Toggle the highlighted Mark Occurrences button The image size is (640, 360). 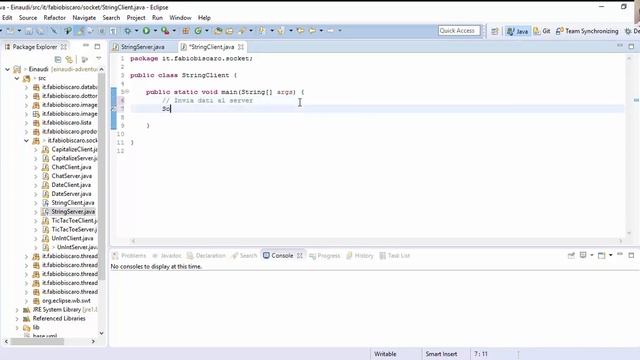click(x=80, y=31)
